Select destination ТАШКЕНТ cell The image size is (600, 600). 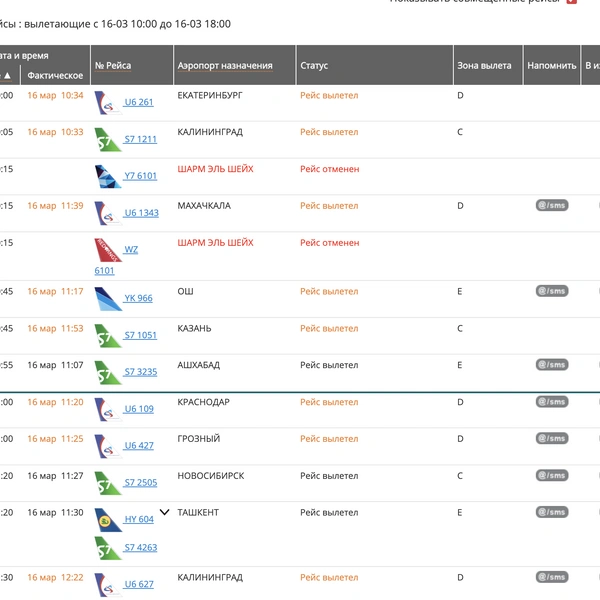(x=198, y=513)
